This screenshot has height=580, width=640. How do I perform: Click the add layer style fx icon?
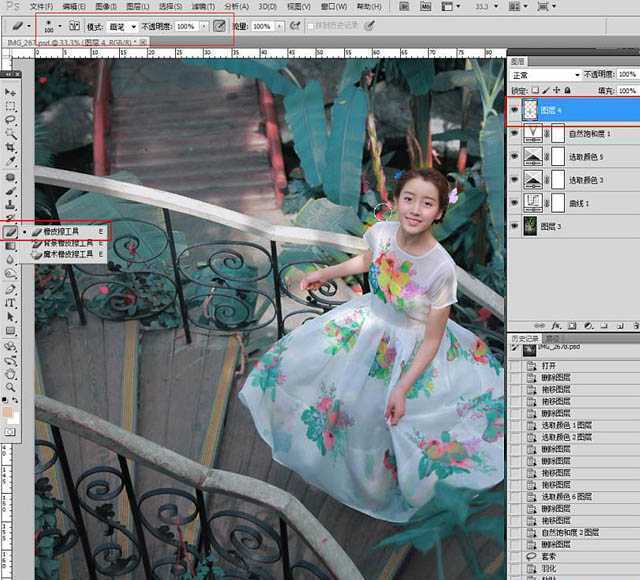click(x=556, y=326)
